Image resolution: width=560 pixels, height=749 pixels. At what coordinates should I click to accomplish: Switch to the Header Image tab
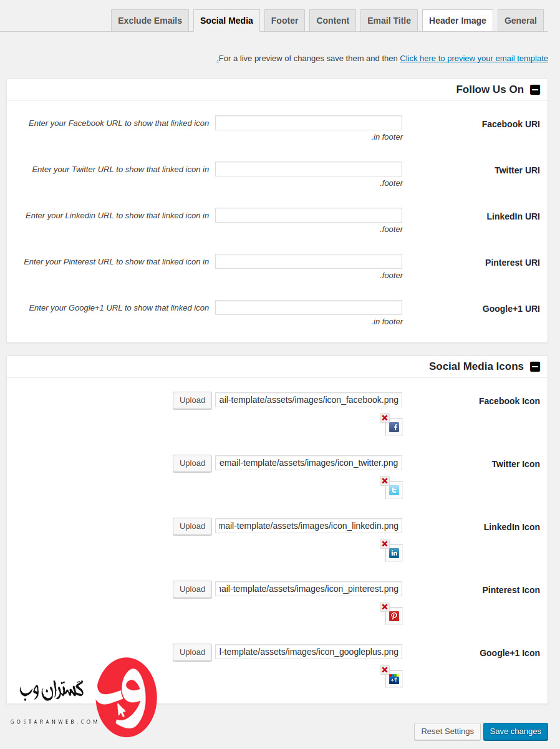click(x=458, y=21)
